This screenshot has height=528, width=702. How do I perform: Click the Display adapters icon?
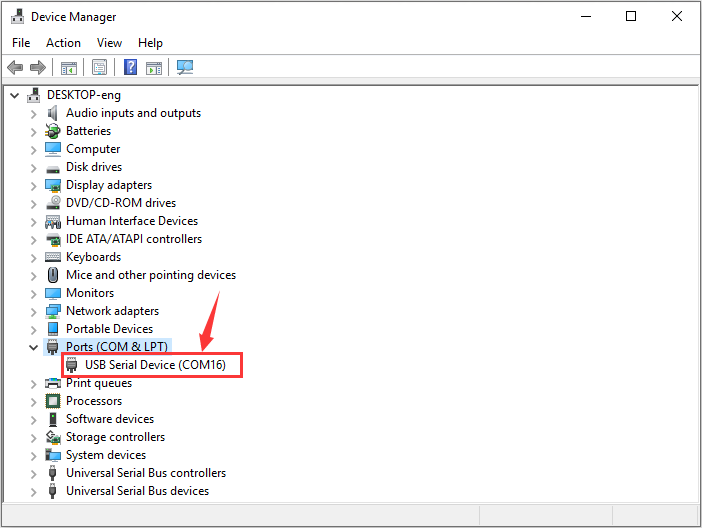pos(53,185)
